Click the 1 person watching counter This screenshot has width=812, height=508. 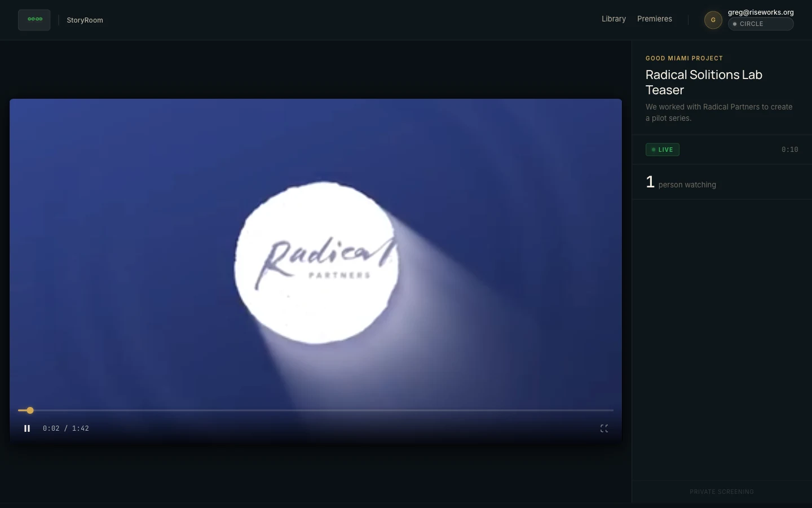(681, 182)
